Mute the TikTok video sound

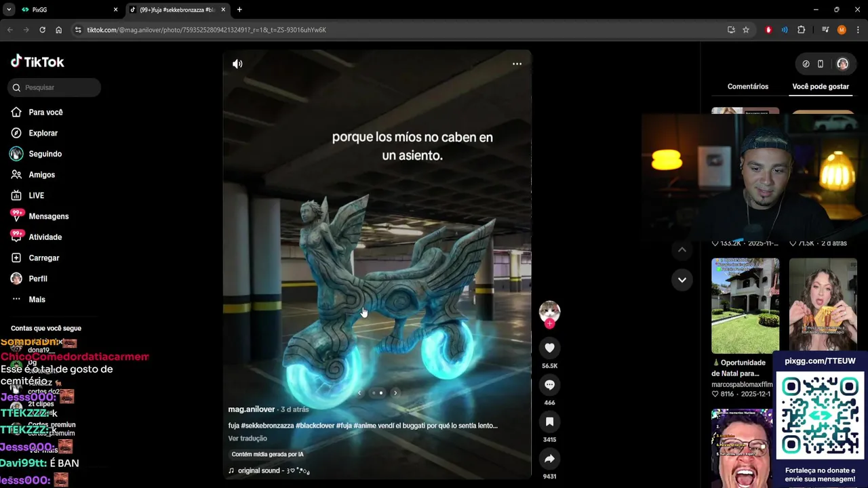237,64
